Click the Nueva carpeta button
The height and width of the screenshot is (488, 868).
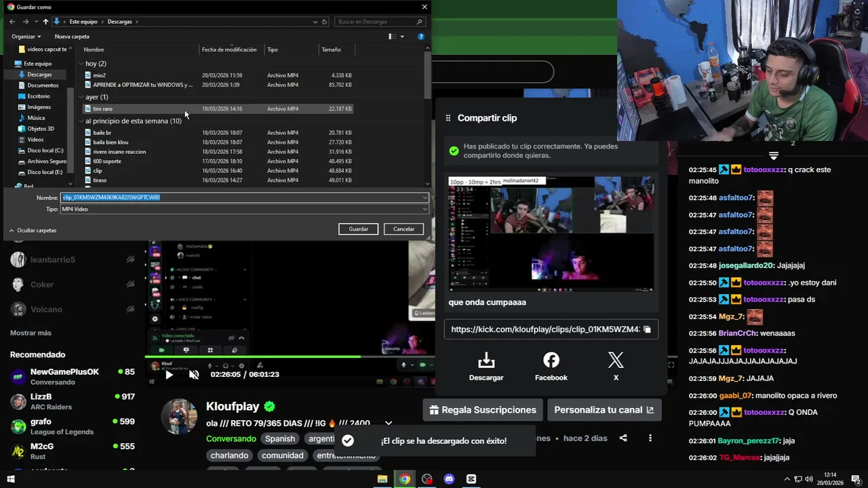(72, 37)
